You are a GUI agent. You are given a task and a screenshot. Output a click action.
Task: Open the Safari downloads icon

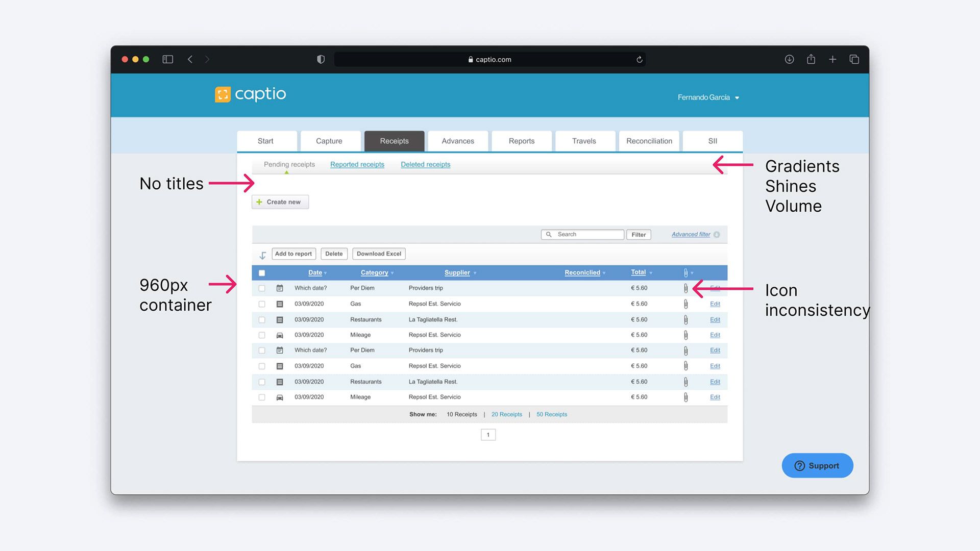coord(789,59)
